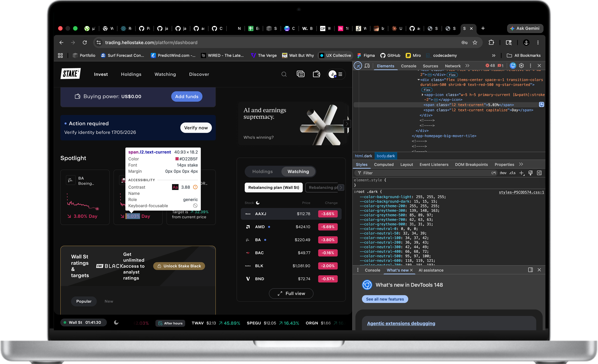The image size is (598, 364).
Task: Show more Styles sidebar tabs chevron
Action: click(521, 164)
